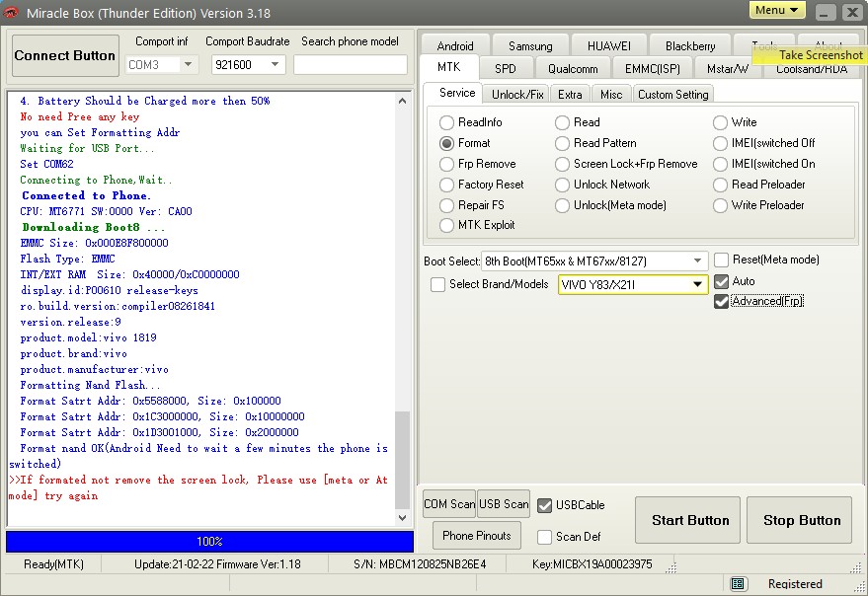
Task: Switch to the Android tab
Action: (x=455, y=45)
